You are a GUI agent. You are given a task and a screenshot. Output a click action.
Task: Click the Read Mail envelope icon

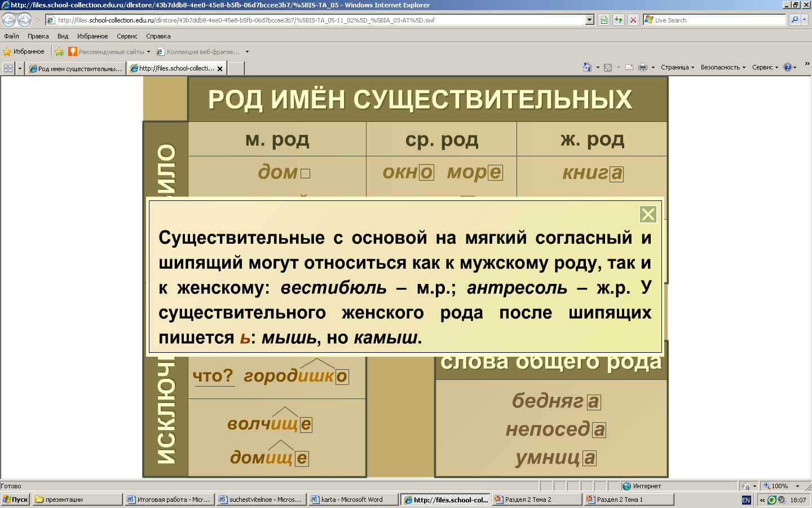[629, 67]
